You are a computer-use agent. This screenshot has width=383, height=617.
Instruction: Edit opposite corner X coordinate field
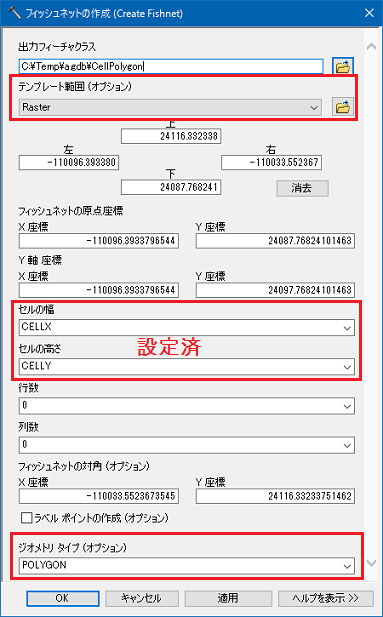click(x=99, y=496)
